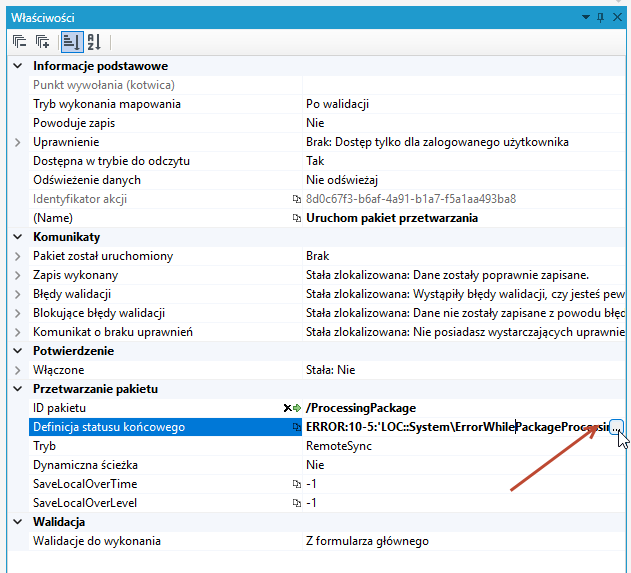The image size is (631, 573).
Task: Select the 'Brak' value of Pakiet został uruchomiony
Action: click(318, 256)
